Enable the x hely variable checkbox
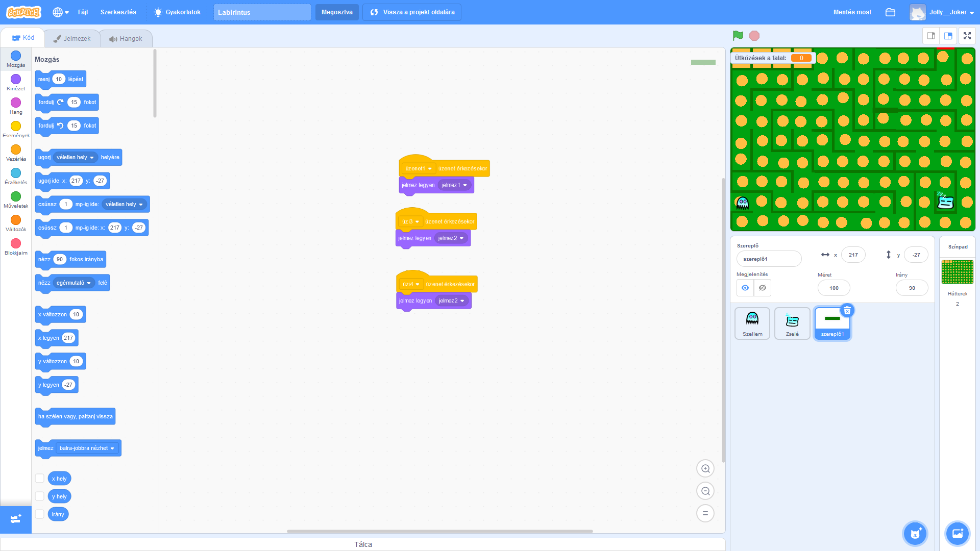The width and height of the screenshot is (980, 551). (40, 478)
